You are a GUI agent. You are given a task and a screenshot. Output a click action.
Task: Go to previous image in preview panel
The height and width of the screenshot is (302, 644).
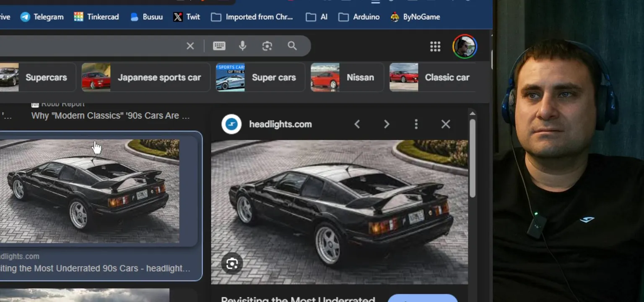pyautogui.click(x=357, y=124)
